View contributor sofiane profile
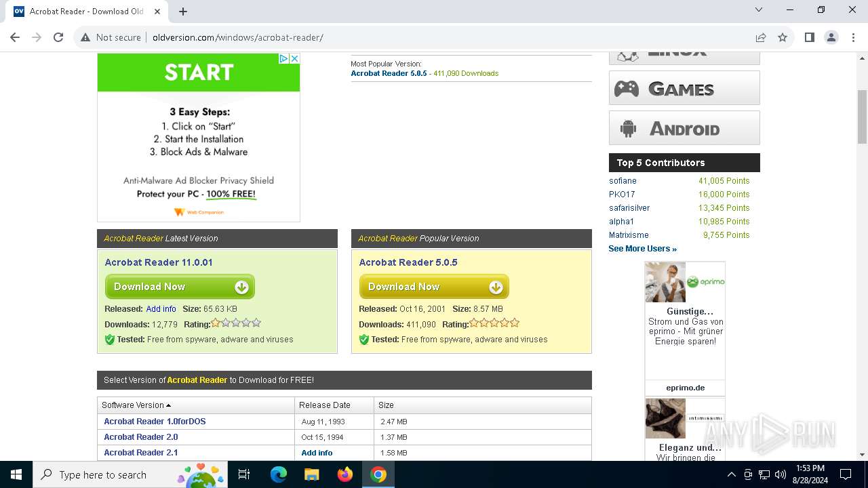The height and width of the screenshot is (488, 868). (623, 181)
